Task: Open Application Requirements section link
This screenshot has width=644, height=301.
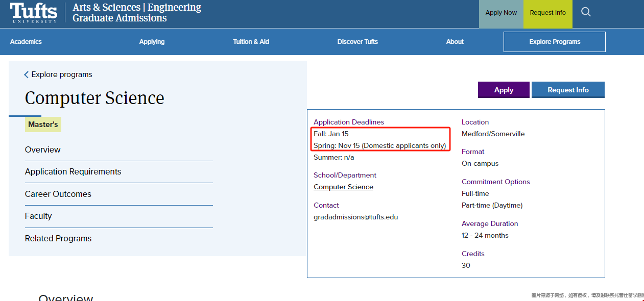Action: pyautogui.click(x=73, y=172)
